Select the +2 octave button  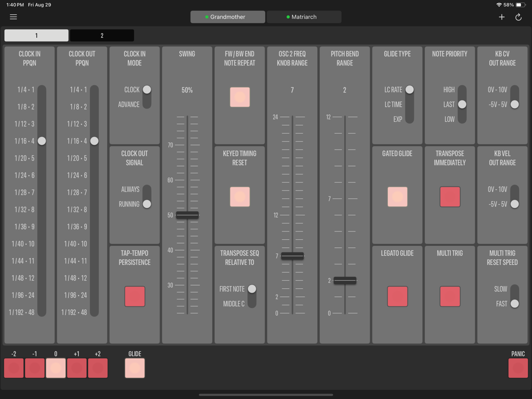point(98,368)
